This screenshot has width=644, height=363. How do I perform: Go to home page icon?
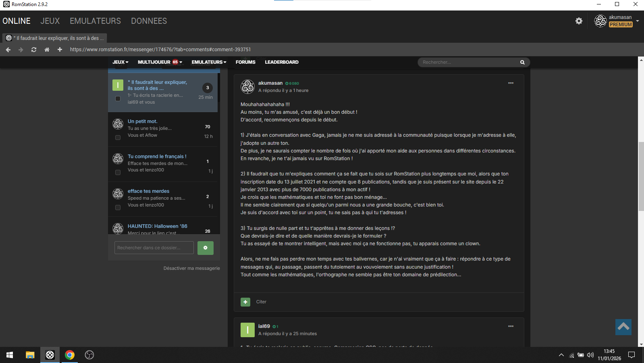coord(47,50)
